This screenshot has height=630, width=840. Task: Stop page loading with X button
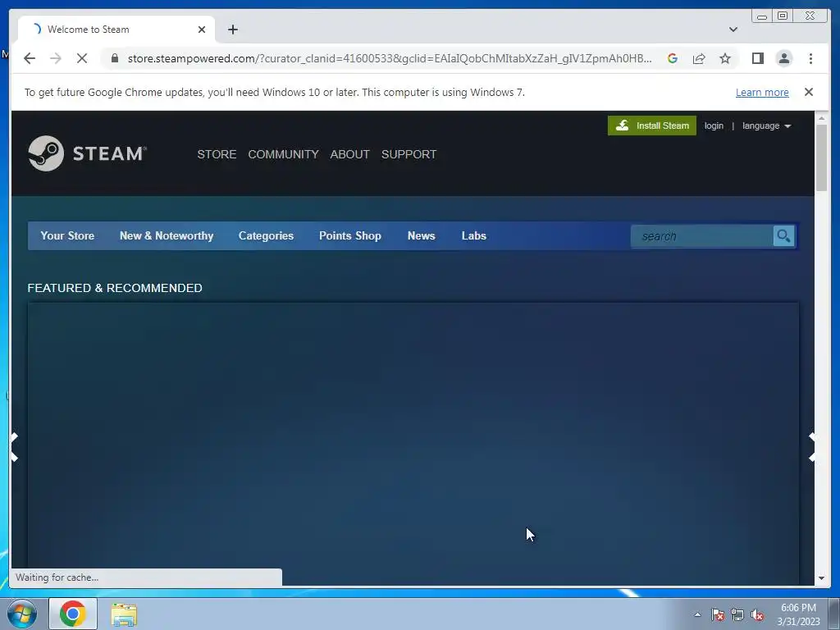point(82,58)
